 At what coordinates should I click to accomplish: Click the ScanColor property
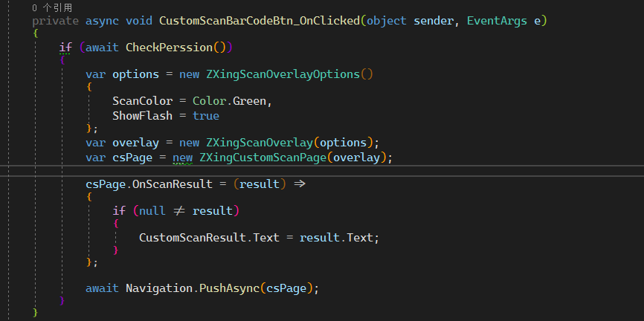click(x=143, y=101)
